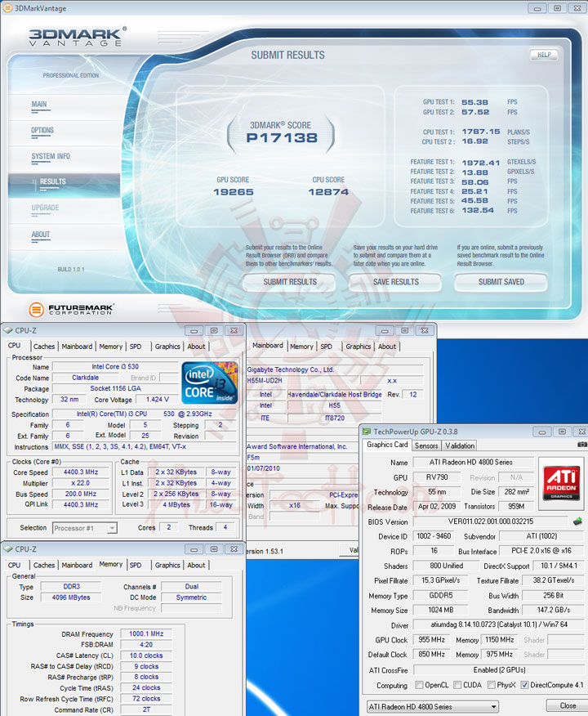Click the Memory Type GDDR5 field
This screenshot has height=716, width=588.
[441, 596]
